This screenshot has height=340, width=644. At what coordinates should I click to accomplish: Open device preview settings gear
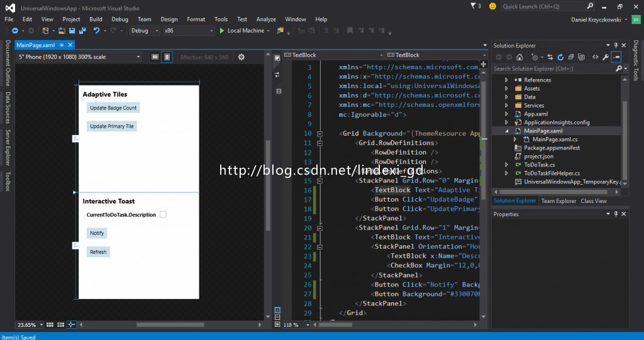[x=241, y=57]
